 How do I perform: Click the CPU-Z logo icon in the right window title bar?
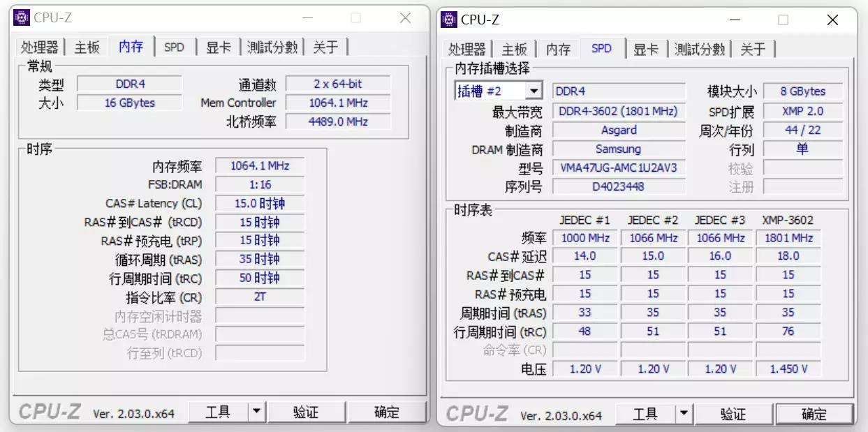[449, 20]
